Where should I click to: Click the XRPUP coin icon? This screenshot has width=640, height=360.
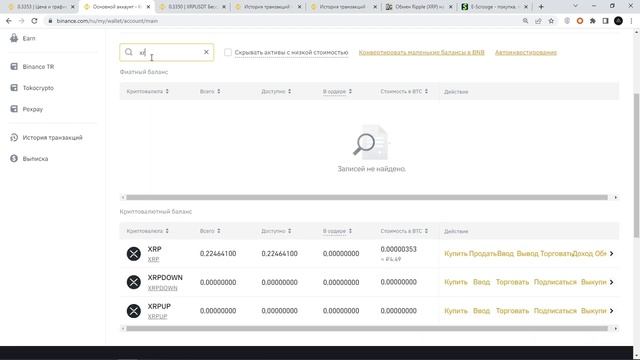point(133,311)
